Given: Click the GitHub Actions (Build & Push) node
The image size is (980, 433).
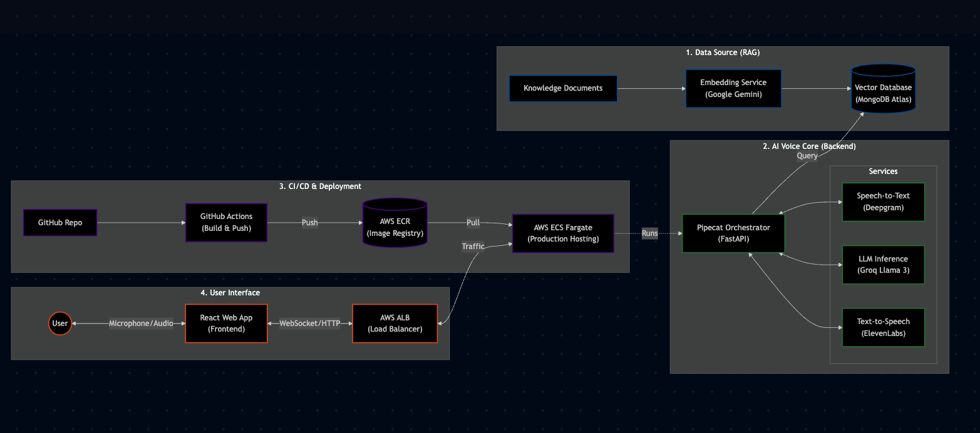Looking at the screenshot, I should [x=226, y=222].
